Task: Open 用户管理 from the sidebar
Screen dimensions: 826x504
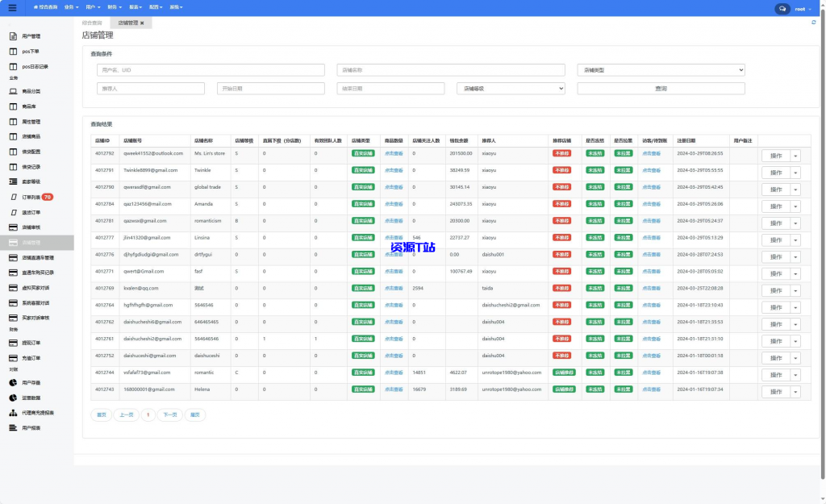Action: 31,36
